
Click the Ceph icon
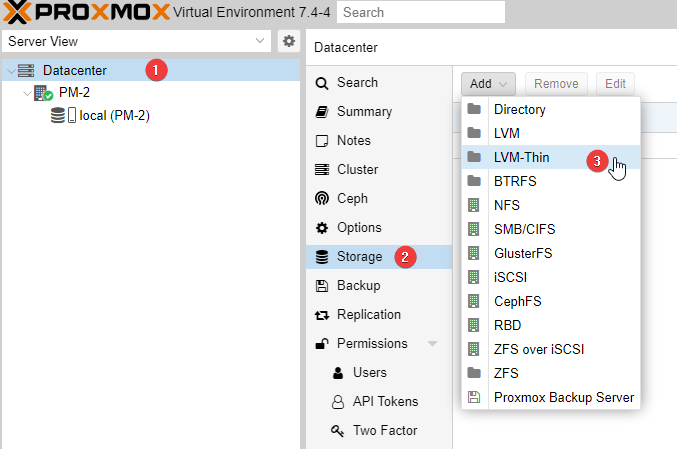(322, 199)
